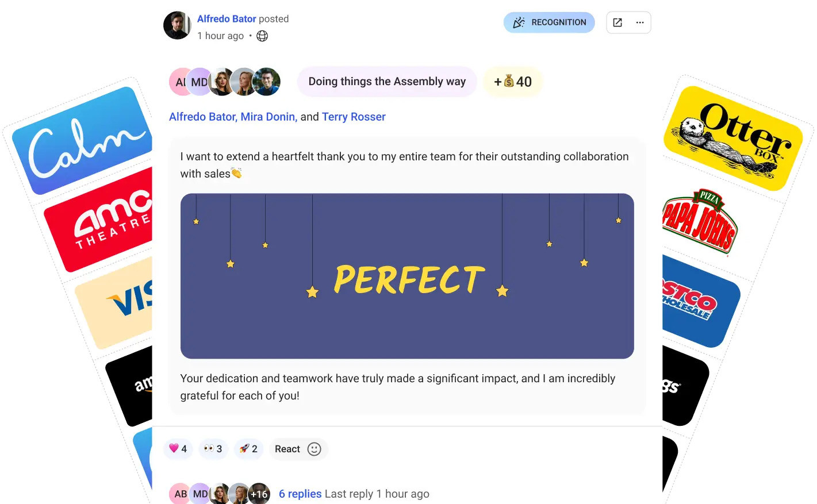Image resolution: width=817 pixels, height=504 pixels.
Task: Click the globe visibility icon next to timestamp
Action: [x=262, y=36]
